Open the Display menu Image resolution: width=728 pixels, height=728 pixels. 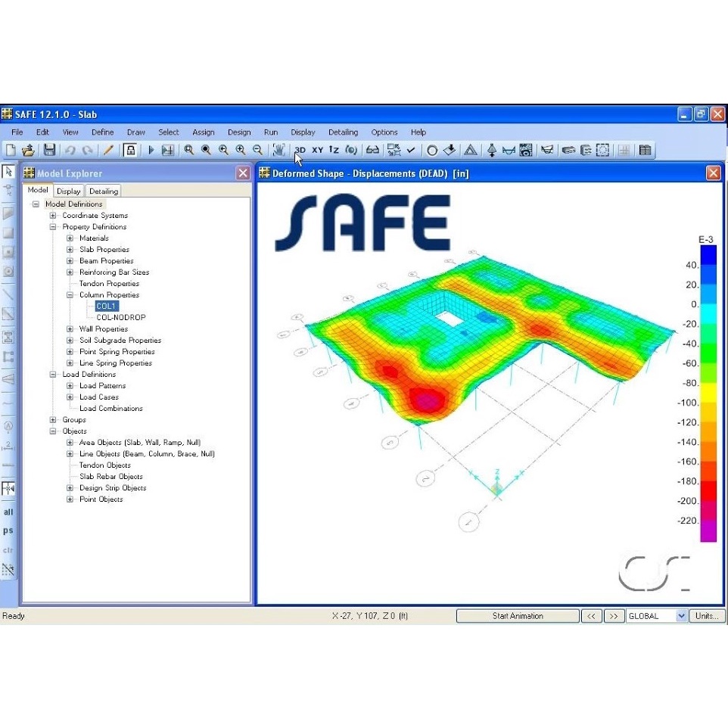(303, 132)
